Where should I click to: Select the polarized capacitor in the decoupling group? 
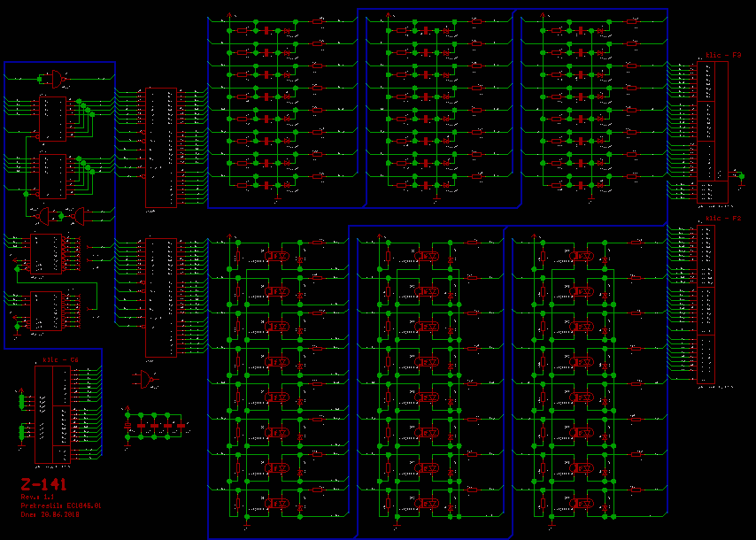click(127, 426)
